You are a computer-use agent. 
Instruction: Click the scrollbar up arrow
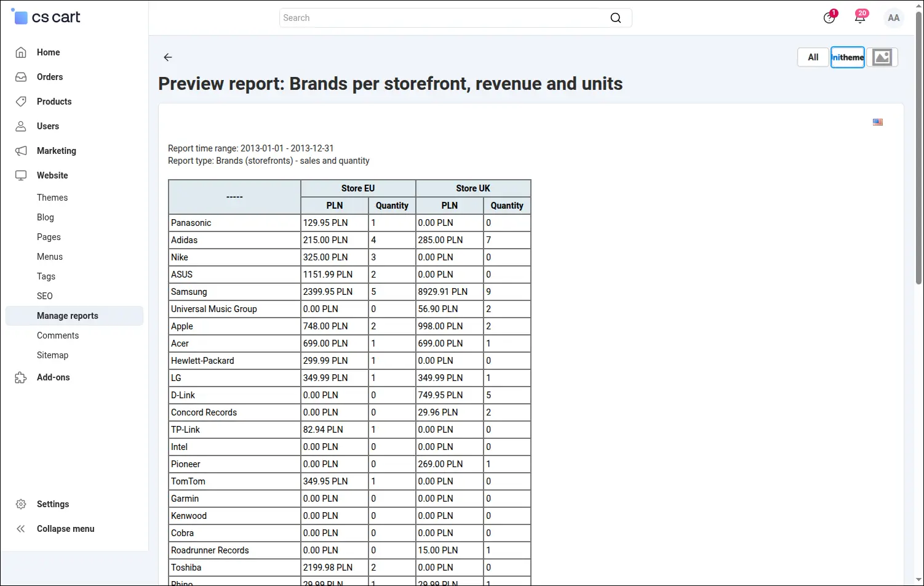click(x=919, y=5)
